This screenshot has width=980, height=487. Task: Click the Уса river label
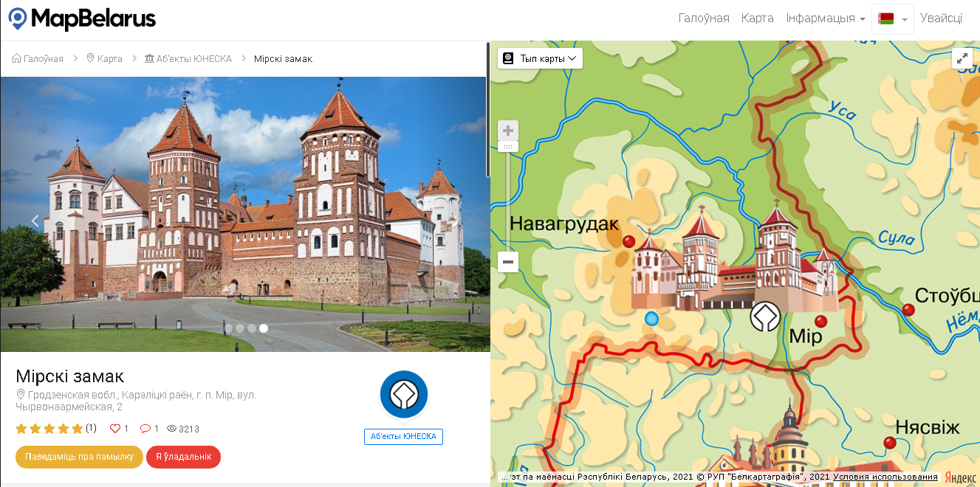[x=842, y=110]
